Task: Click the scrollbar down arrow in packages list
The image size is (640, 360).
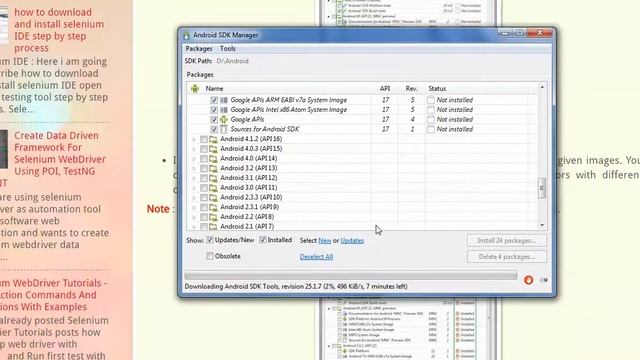Action: (x=542, y=225)
